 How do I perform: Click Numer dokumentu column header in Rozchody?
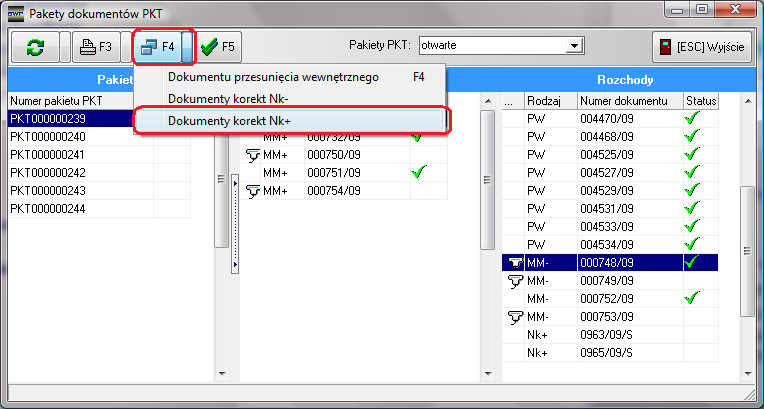click(628, 101)
